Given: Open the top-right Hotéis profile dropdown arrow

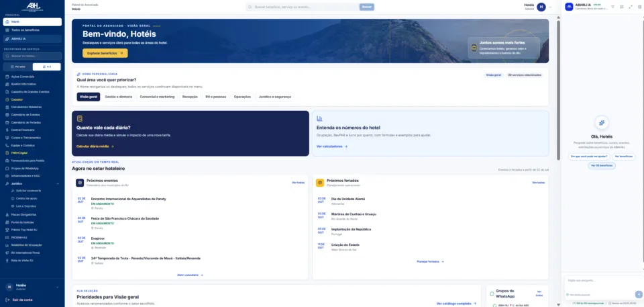Looking at the screenshot, I should coord(550,7).
